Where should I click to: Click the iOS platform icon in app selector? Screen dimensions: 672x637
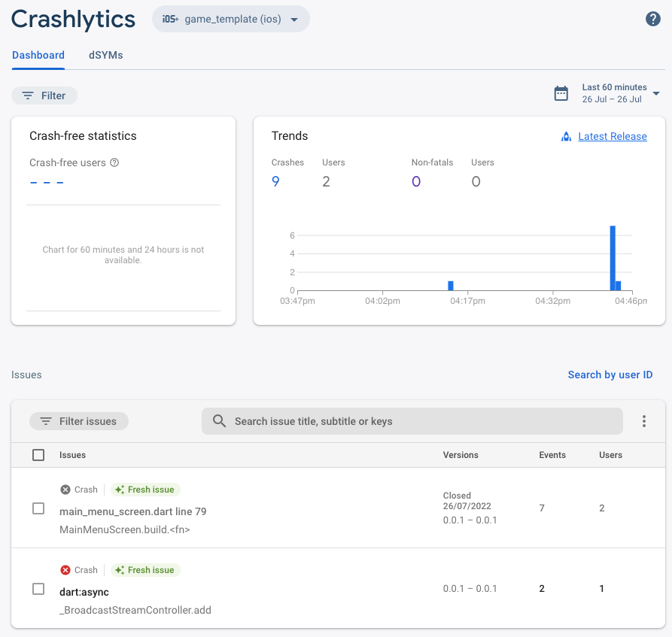170,20
